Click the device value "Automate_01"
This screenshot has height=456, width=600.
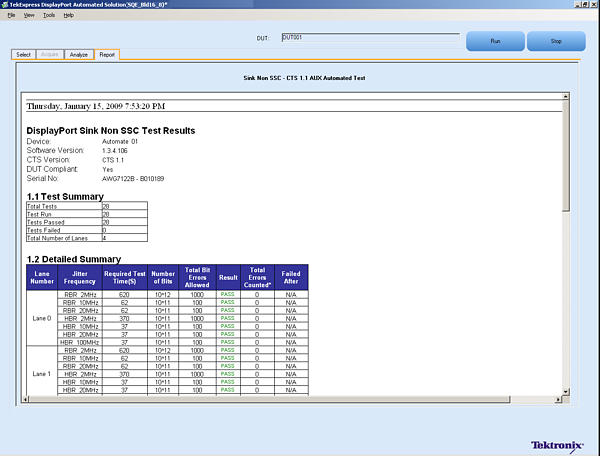tap(120, 142)
